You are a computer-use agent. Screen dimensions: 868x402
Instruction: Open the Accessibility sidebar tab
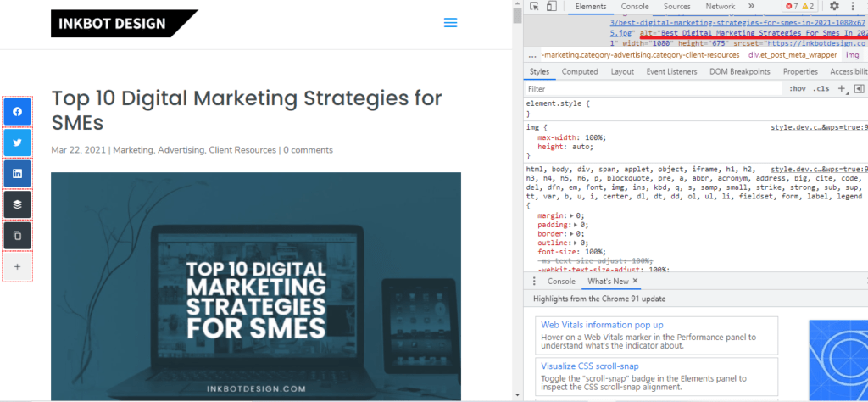pos(848,71)
